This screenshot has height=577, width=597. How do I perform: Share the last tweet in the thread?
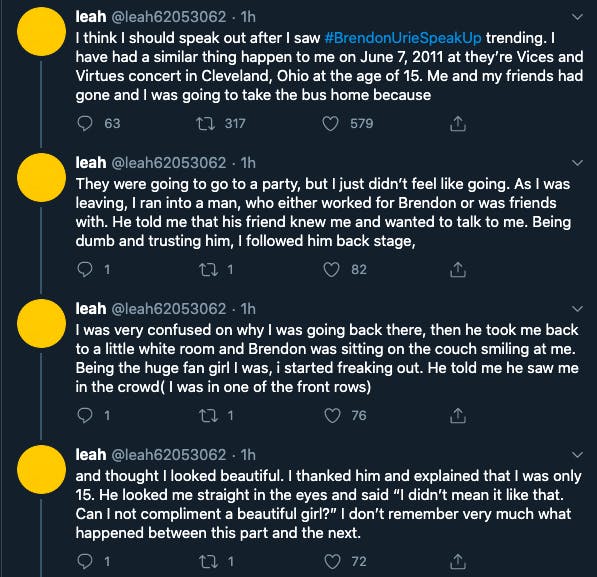coord(458,561)
